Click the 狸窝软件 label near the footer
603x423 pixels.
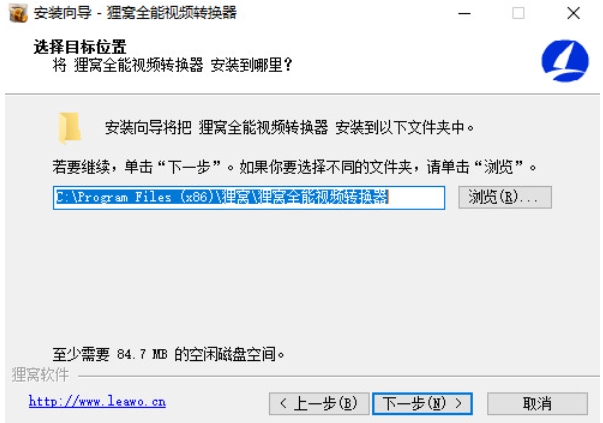(40, 375)
